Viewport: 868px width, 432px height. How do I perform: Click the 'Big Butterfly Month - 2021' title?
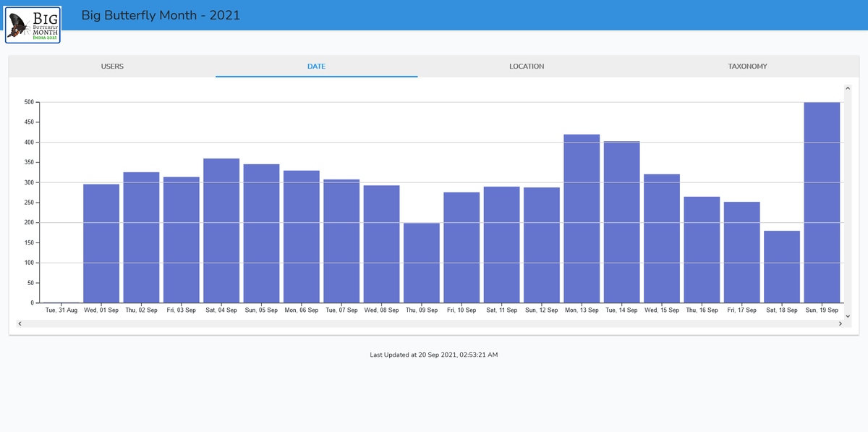(x=161, y=15)
